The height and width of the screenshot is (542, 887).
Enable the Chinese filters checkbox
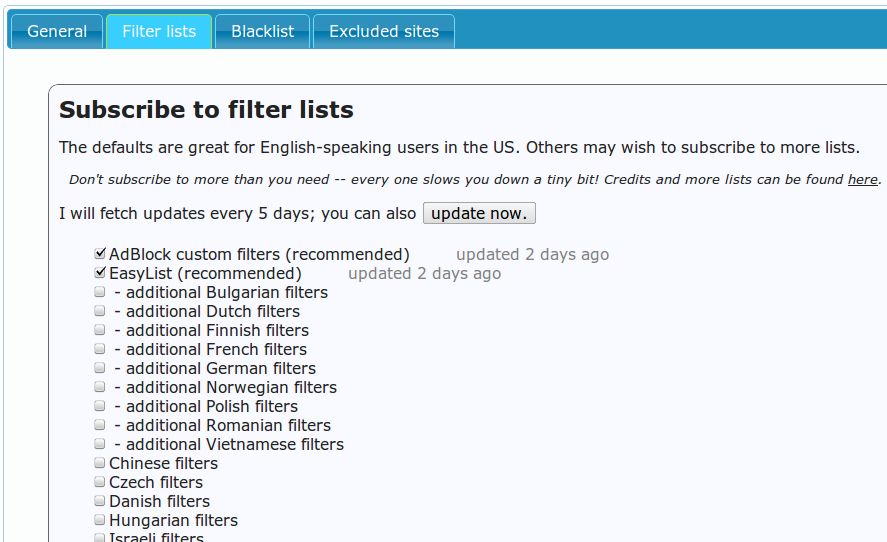[100, 463]
